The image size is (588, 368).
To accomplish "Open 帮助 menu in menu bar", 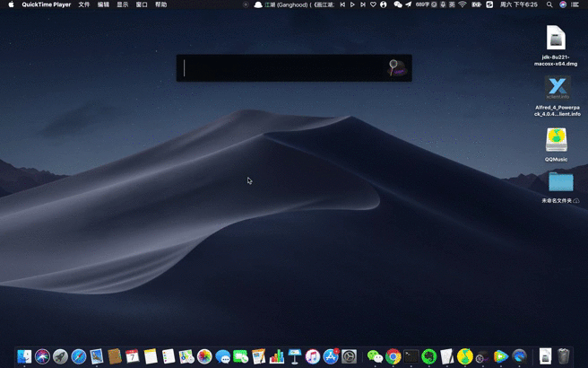I will tap(160, 4).
